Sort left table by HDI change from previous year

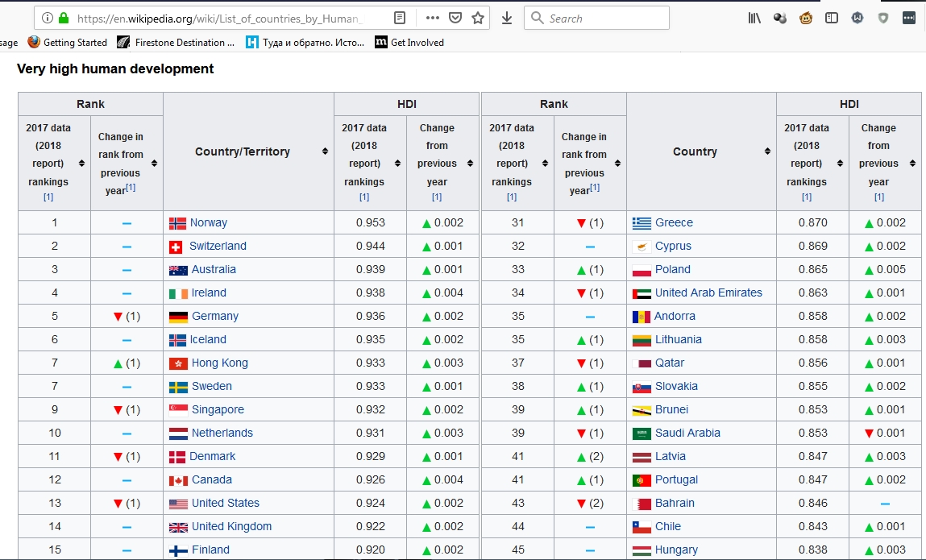tap(470, 164)
